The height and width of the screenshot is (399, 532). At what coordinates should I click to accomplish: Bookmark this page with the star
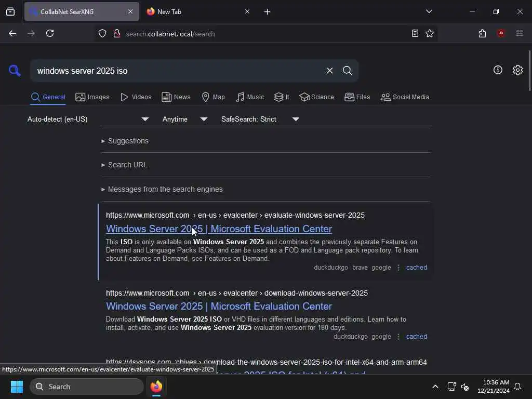coord(430,33)
